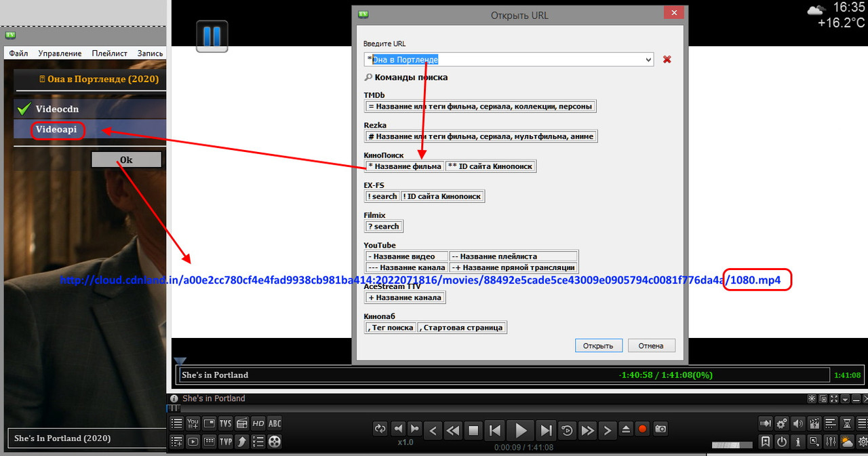Image resolution: width=868 pixels, height=456 pixels.
Task: Clear the URL with the red X icon
Action: 667,59
